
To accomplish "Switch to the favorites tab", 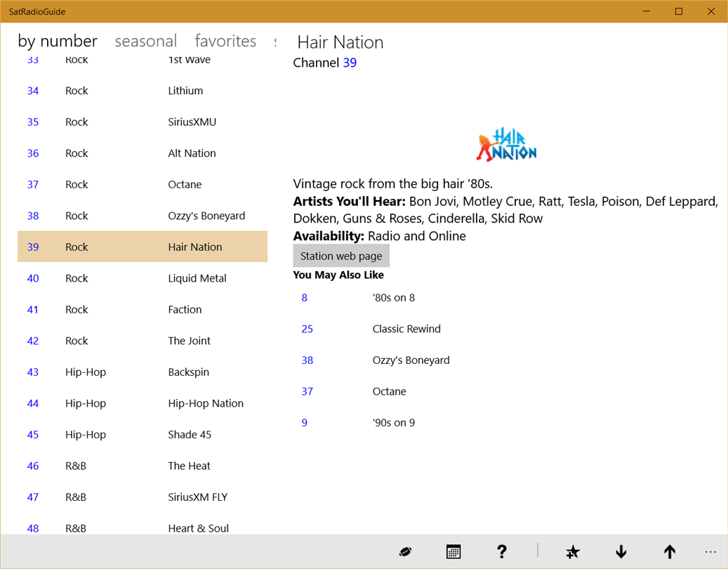I will click(225, 41).
